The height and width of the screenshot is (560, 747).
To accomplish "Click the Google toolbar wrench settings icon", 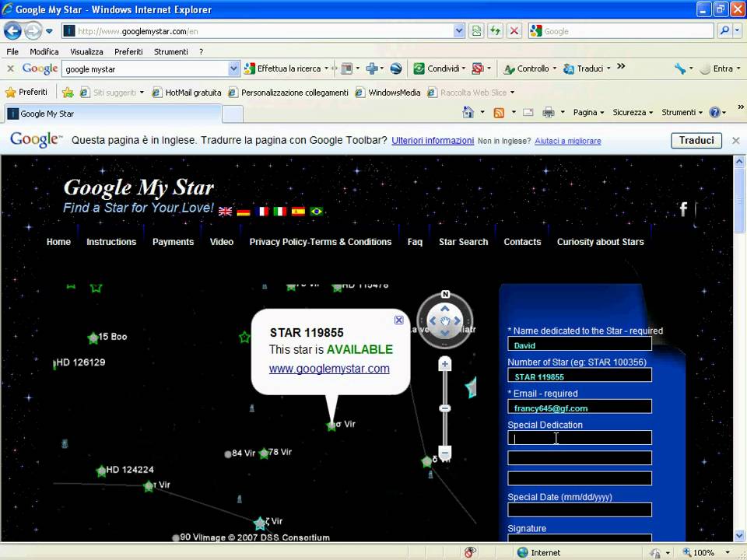I will (680, 68).
